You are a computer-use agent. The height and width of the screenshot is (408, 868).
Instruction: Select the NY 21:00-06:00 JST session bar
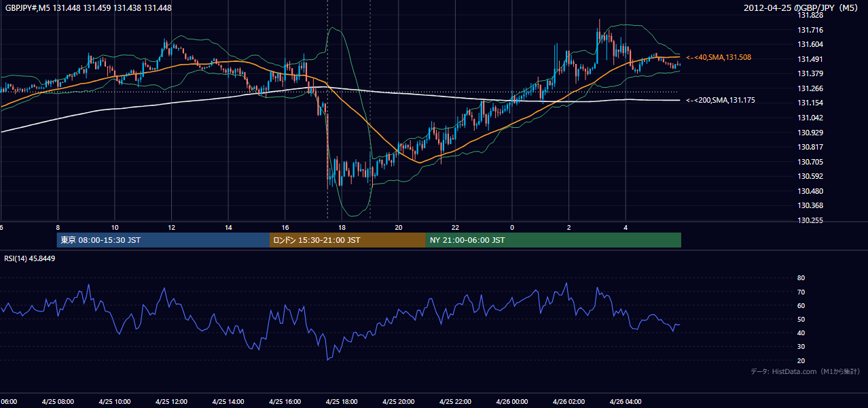pyautogui.click(x=554, y=240)
